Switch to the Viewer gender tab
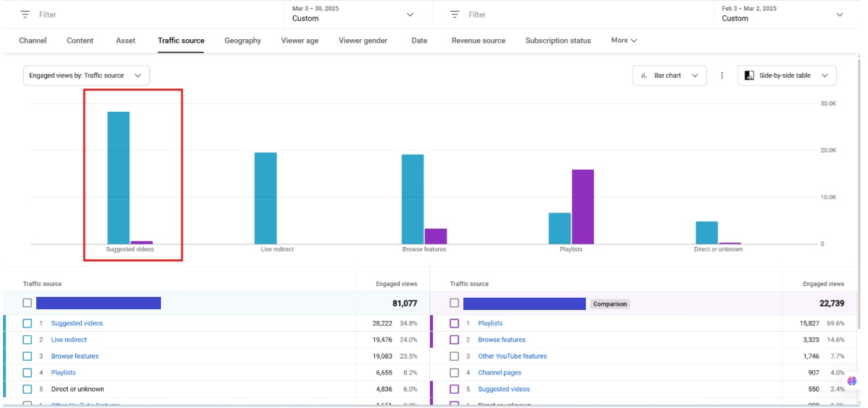This screenshot has height=408, width=868. point(363,41)
